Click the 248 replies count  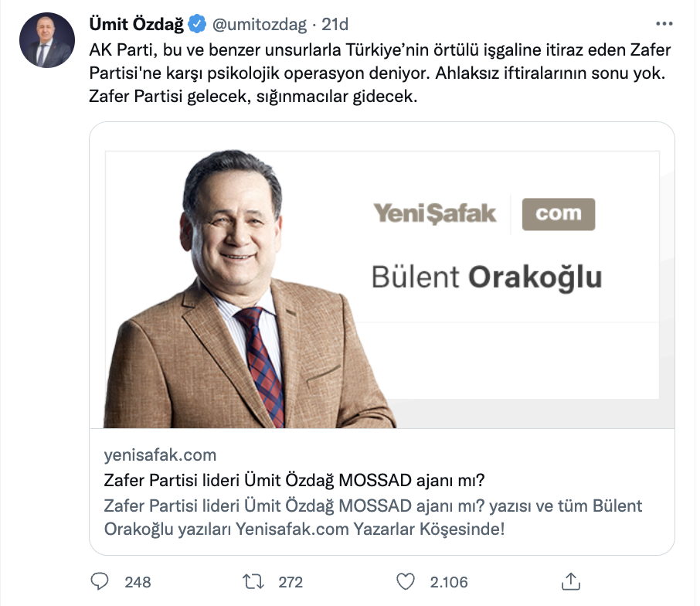click(138, 582)
